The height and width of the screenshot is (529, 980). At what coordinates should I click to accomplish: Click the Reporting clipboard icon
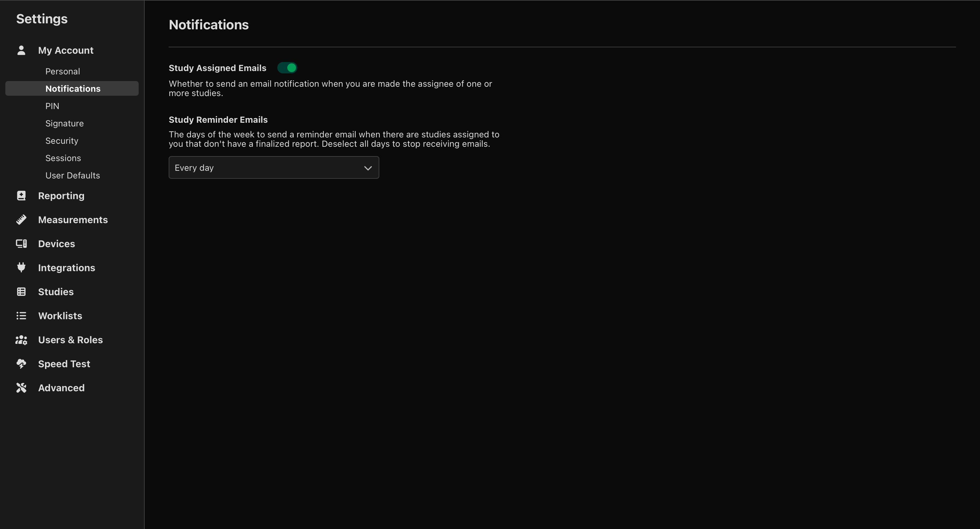coord(21,195)
